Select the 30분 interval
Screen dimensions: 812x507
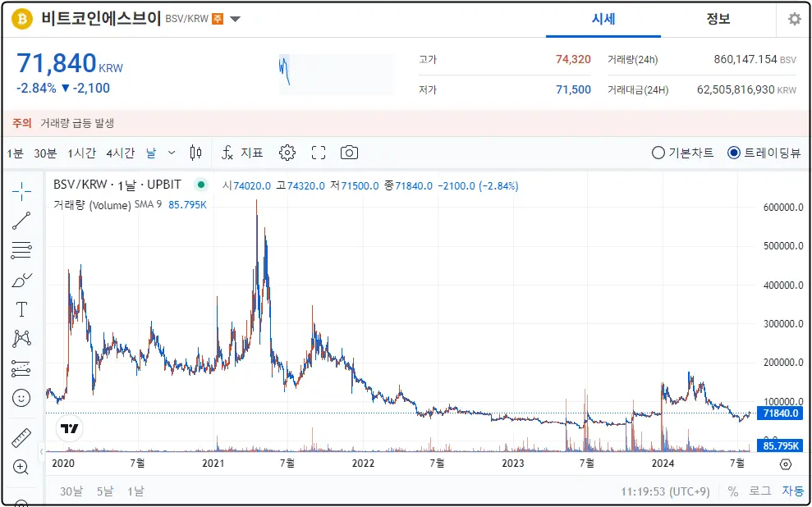coord(45,153)
